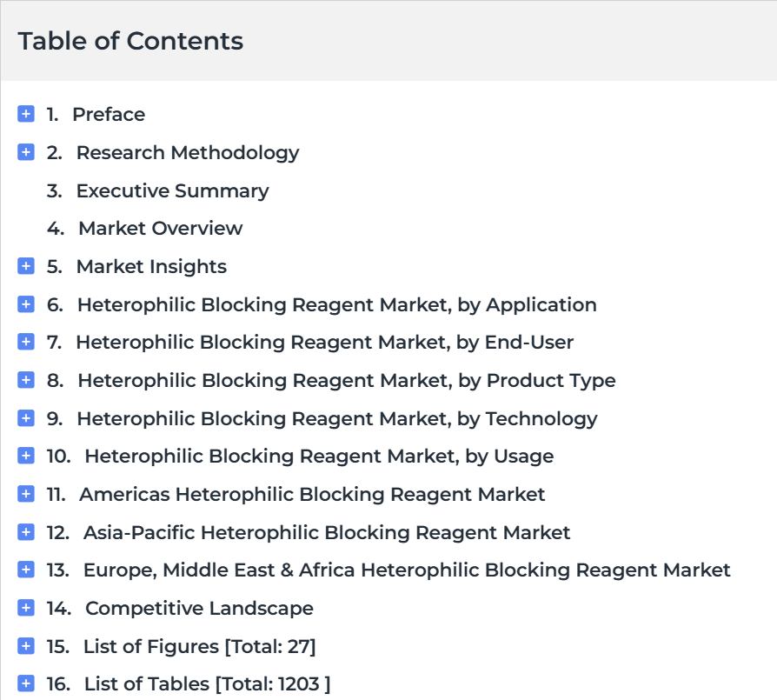Click plus icon beside by End-User section
777x700 pixels.
(x=26, y=343)
